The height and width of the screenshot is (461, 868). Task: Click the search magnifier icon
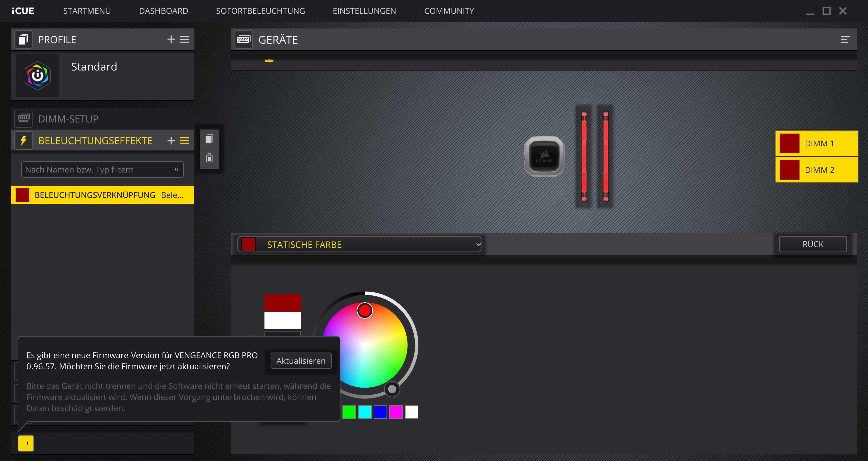click(x=176, y=169)
